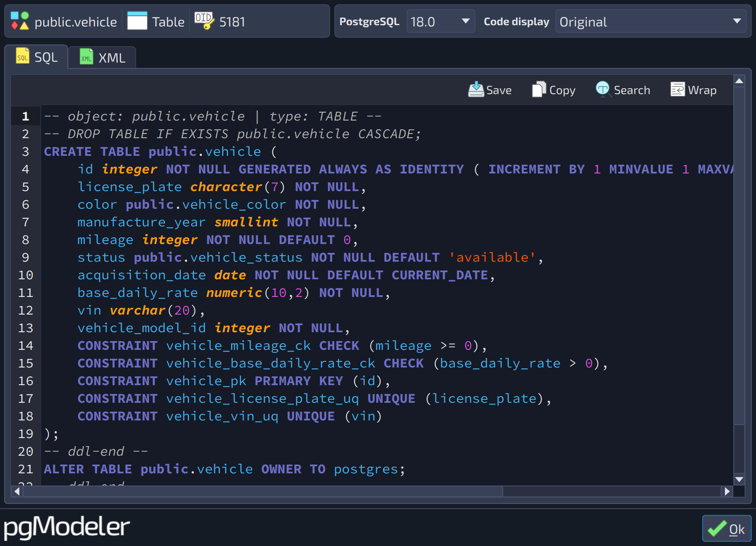Click CURRENT_DATE on line 10
This screenshot has height=546, width=756.
440,275
